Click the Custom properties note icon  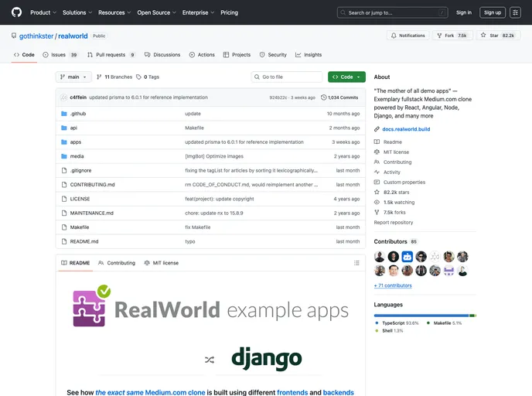(x=377, y=183)
